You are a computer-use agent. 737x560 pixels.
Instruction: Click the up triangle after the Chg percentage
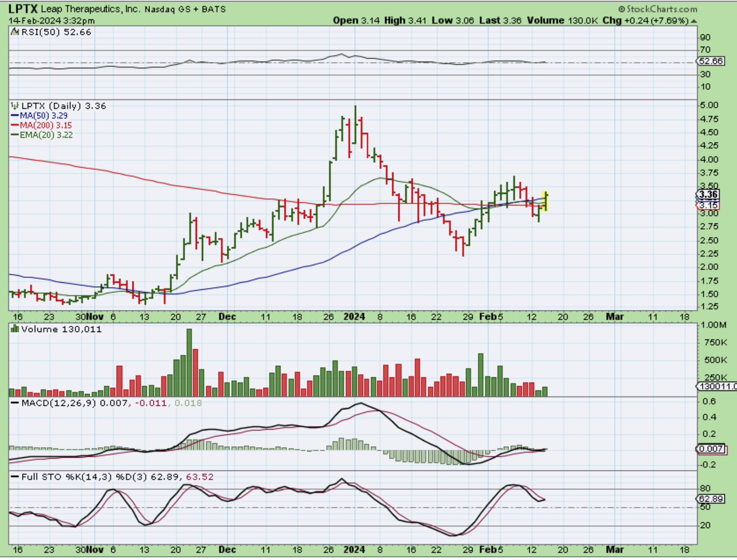tap(694, 21)
